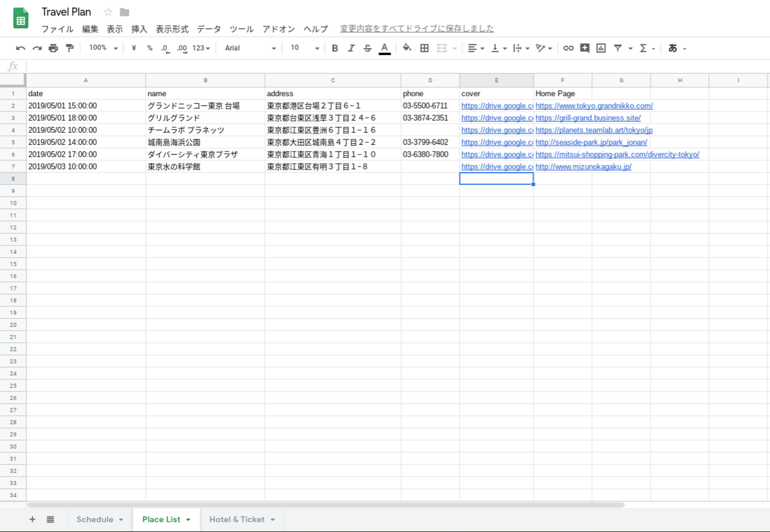The height and width of the screenshot is (532, 770).
Task: Create a filter with the filter icon
Action: tap(617, 48)
